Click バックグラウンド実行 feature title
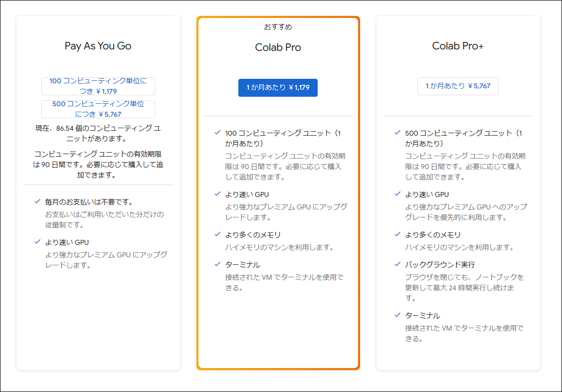 tap(440, 265)
